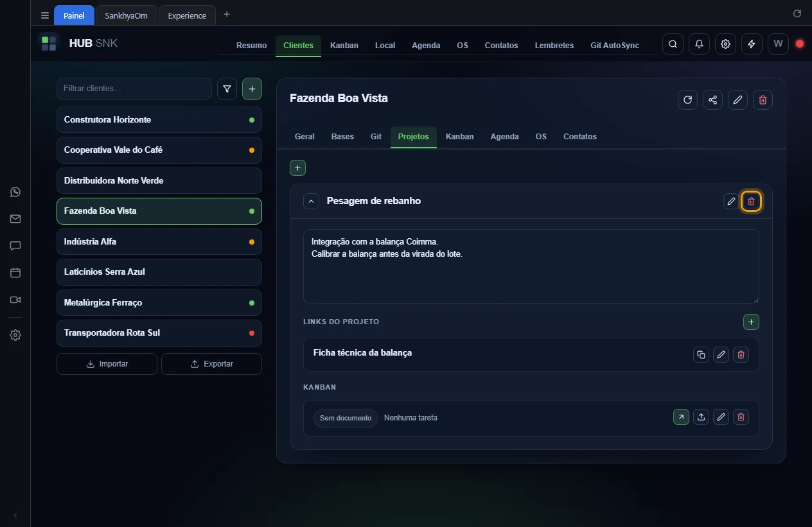The width and height of the screenshot is (812, 527).
Task: Click the Exportar button
Action: tap(211, 364)
